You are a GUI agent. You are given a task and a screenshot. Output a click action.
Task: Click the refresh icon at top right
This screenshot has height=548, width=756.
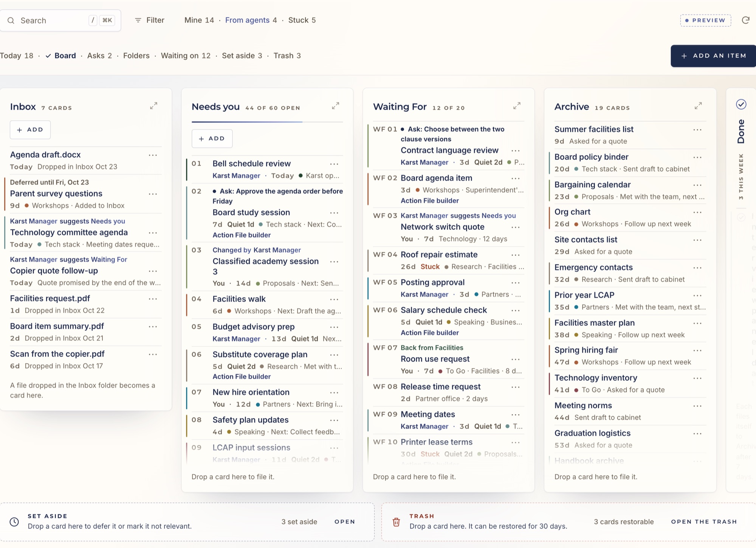point(745,20)
